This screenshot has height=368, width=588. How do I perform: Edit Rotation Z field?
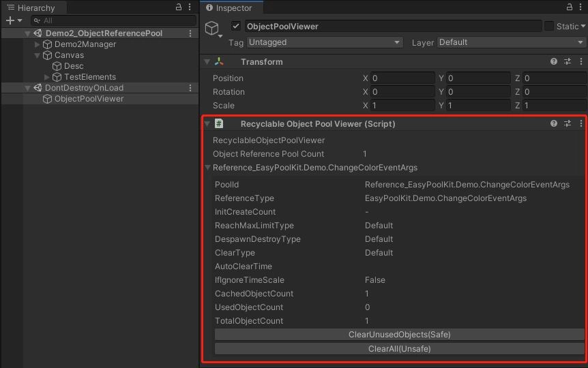[555, 92]
